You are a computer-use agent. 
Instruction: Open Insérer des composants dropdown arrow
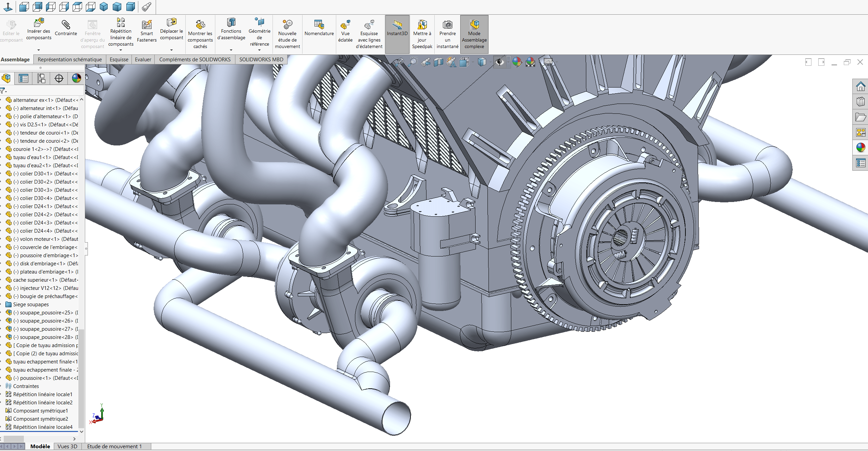39,50
